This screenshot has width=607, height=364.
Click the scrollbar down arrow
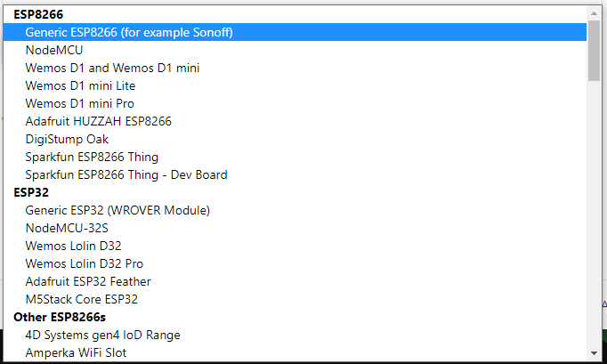click(594, 353)
